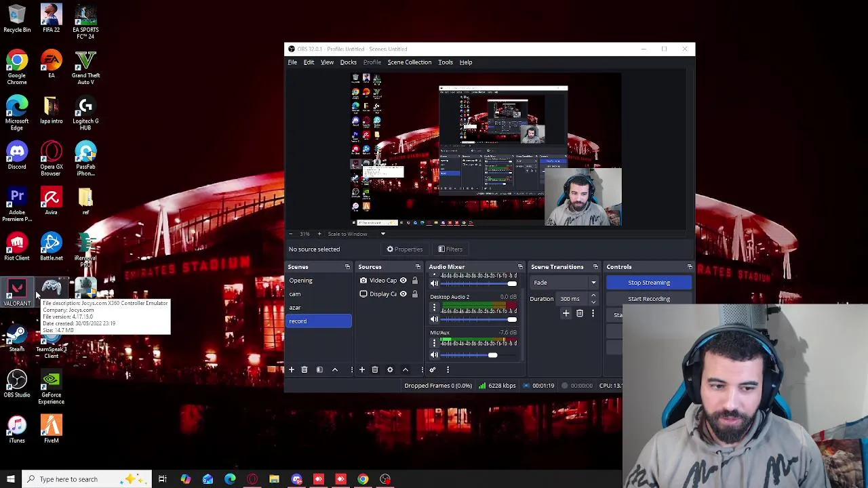Open the Windows Start menu
This screenshot has height=488, width=868.
pos(10,479)
